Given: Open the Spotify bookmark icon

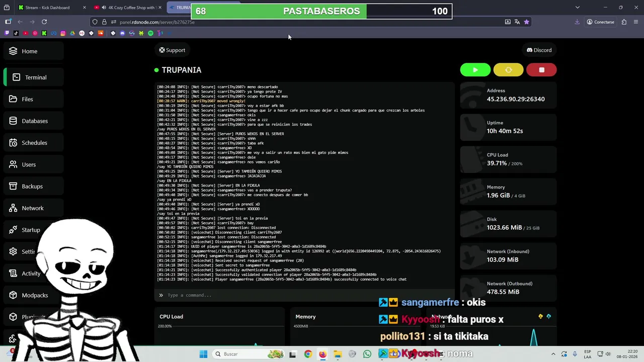Looking at the screenshot, I should [x=150, y=33].
